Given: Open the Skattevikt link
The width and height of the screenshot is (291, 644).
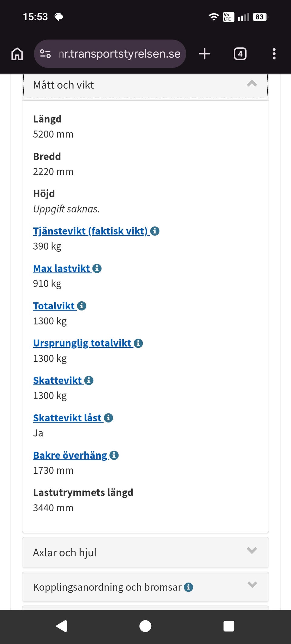Looking at the screenshot, I should (58, 380).
